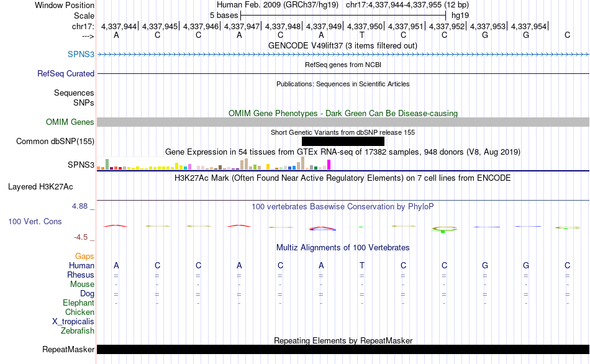Click the SPNS3 GTEx expression label

(81, 165)
